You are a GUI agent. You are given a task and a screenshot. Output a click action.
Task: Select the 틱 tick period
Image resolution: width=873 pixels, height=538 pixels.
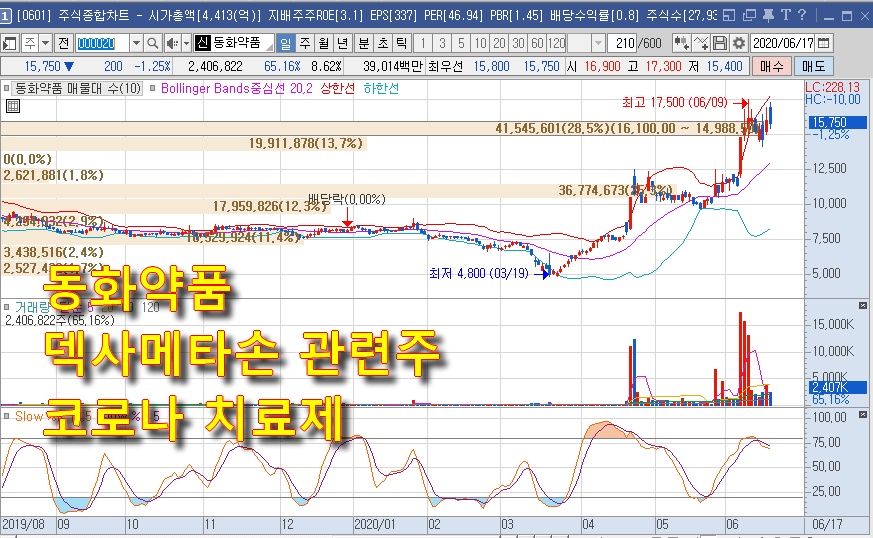(401, 43)
